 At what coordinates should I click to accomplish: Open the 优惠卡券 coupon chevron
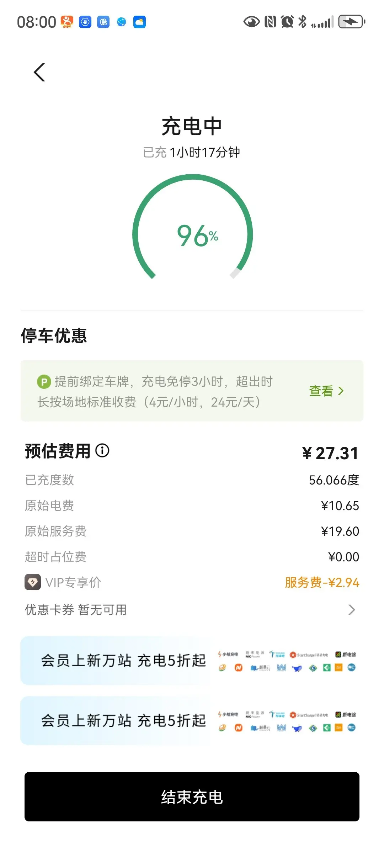click(x=352, y=610)
